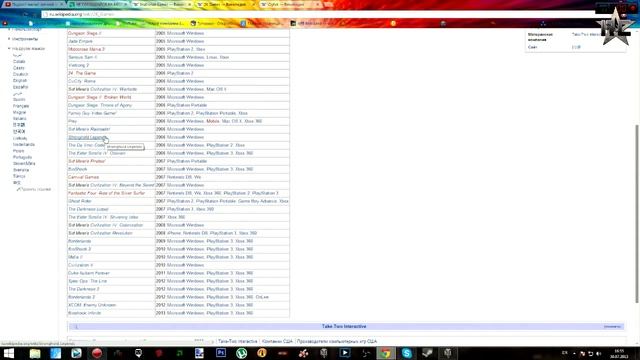
Task: Click the volume icon in system tray
Action: tap(598, 353)
